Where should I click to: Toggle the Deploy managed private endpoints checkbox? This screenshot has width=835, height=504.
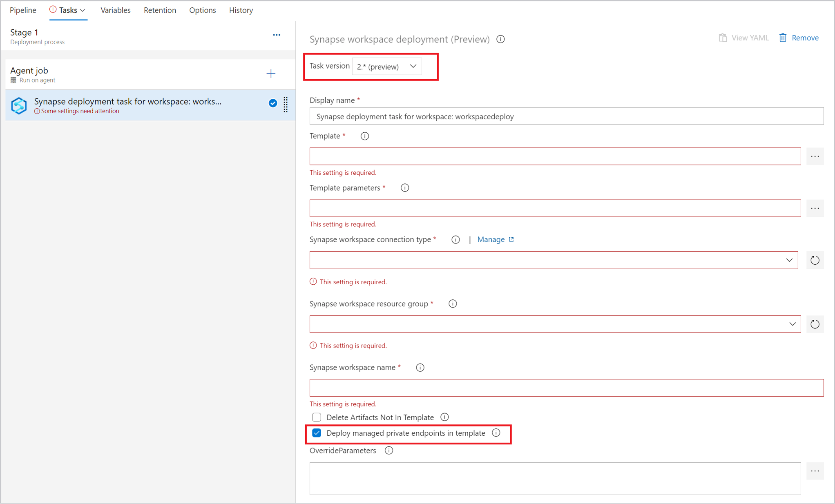(317, 433)
